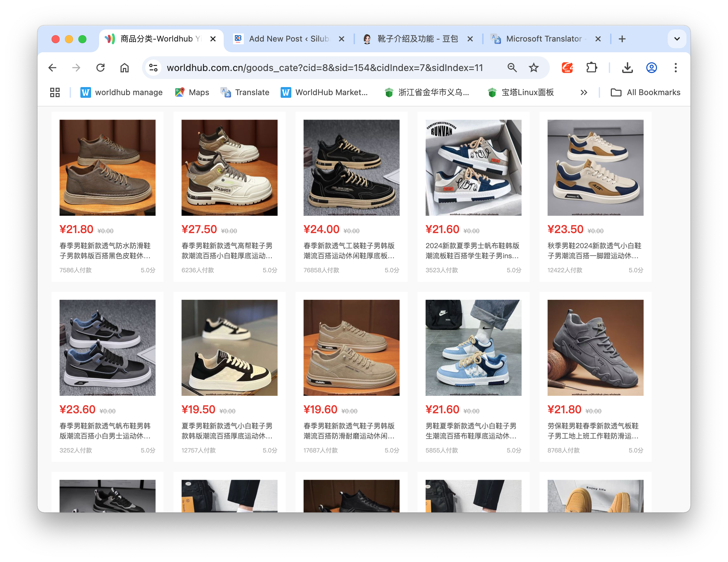Click the address bar URL field
The height and width of the screenshot is (562, 728).
pos(325,68)
